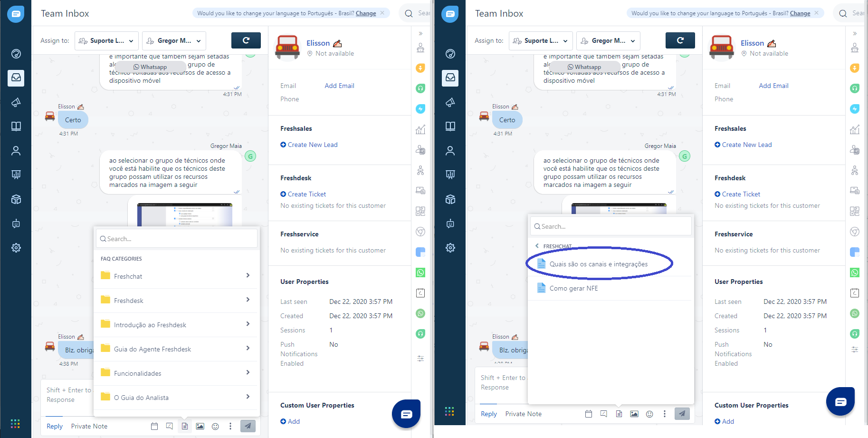Screen dimensions: 868x438
Task: Open dashboard gauge icon in left screenshot sidebar
Action: coord(16,54)
